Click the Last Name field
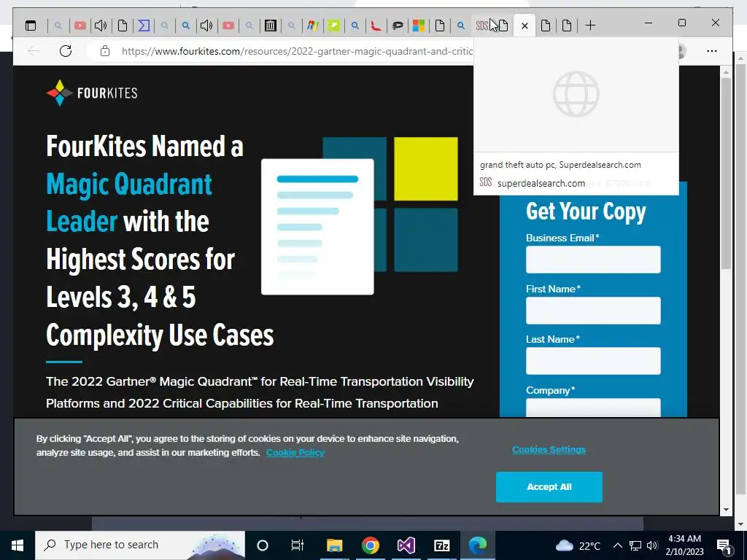The image size is (747, 560). (x=593, y=361)
